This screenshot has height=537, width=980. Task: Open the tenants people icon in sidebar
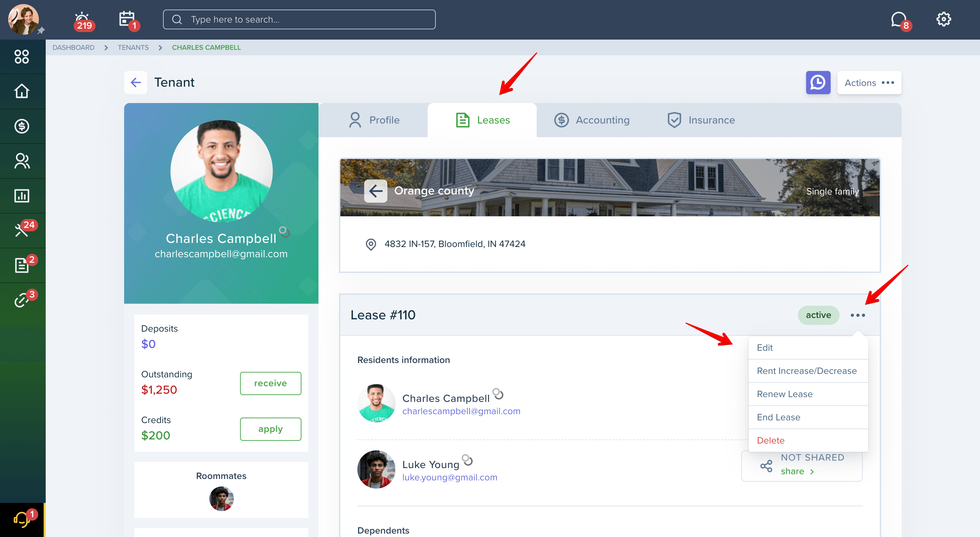click(22, 161)
